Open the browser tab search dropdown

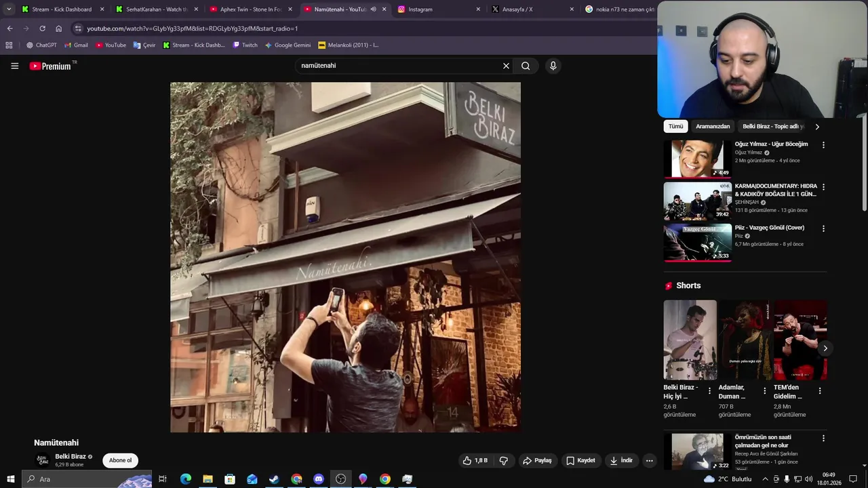(9, 9)
